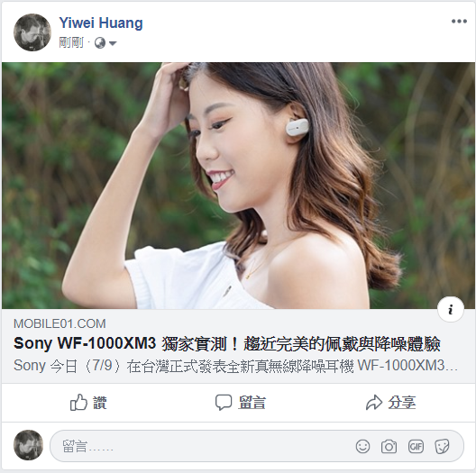The height and width of the screenshot is (473, 476).
Task: Open the Sony WF-1000XM3 article headline
Action: coord(227,344)
